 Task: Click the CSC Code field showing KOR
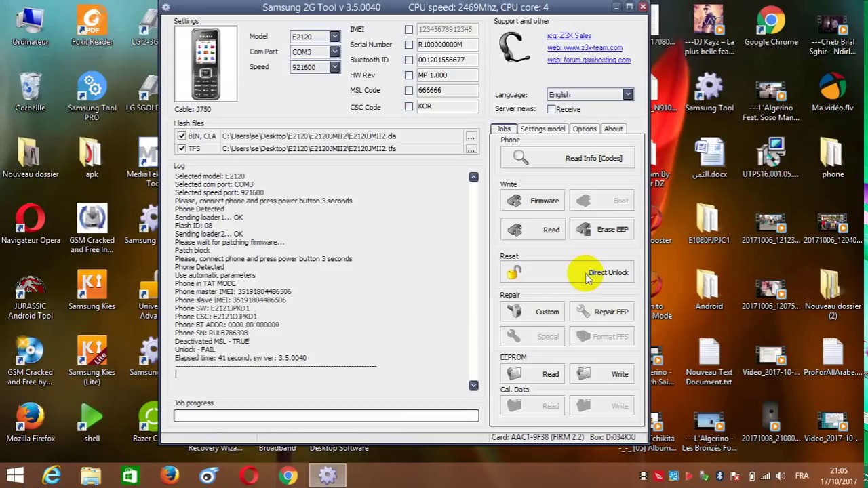(448, 106)
